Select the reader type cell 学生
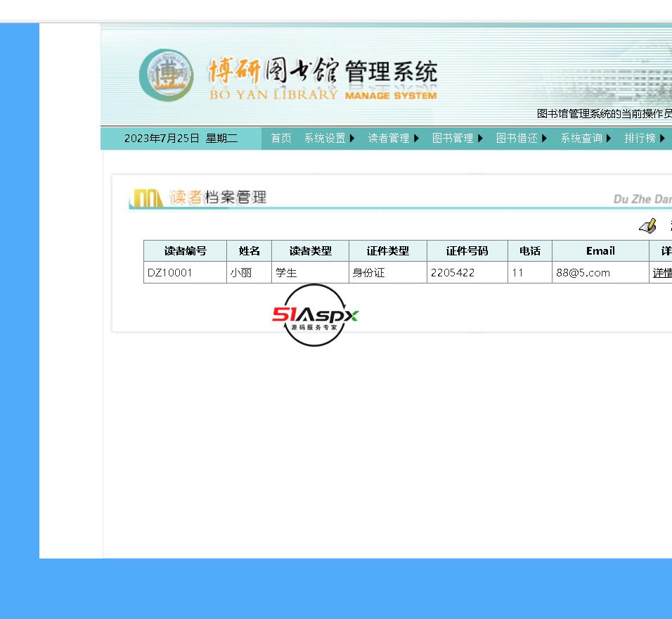The image size is (672, 619). pos(310,273)
